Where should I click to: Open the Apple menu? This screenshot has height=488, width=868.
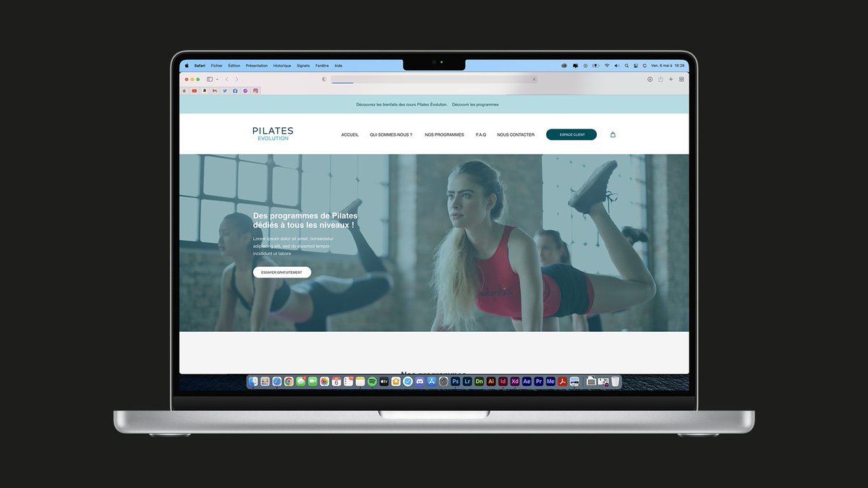tap(187, 66)
